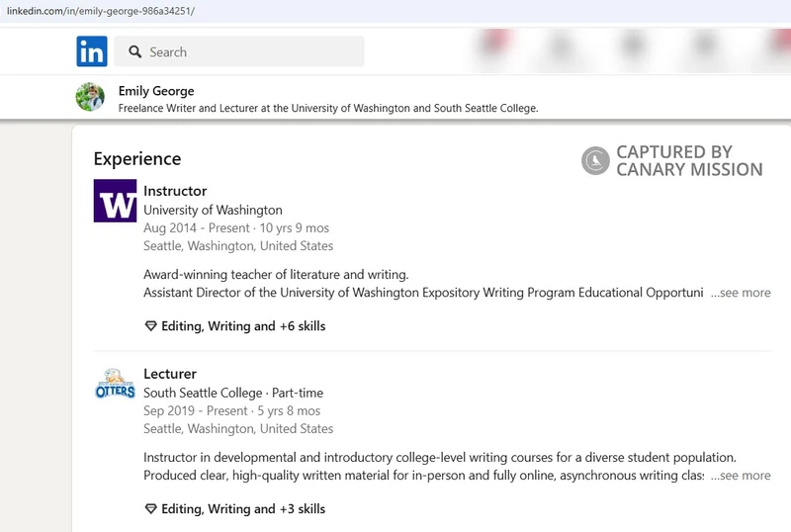The image size is (791, 532).
Task: Click skills diamond icon beside +3 skills
Action: 151,509
